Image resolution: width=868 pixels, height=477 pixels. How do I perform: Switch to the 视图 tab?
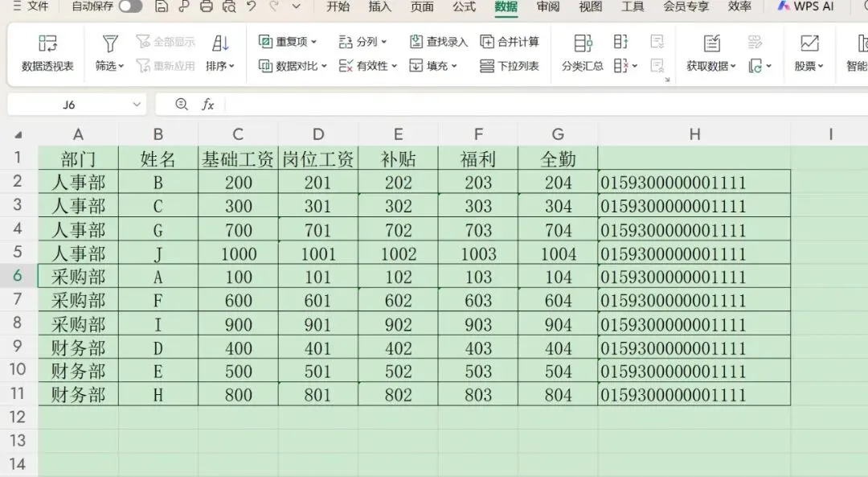click(590, 6)
